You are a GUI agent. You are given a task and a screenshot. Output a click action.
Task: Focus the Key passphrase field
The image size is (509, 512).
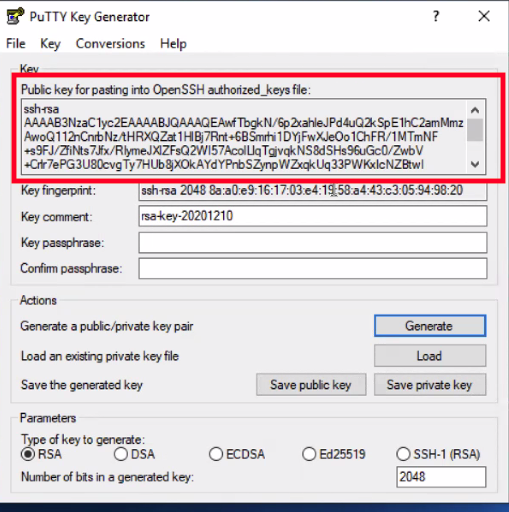click(x=313, y=242)
